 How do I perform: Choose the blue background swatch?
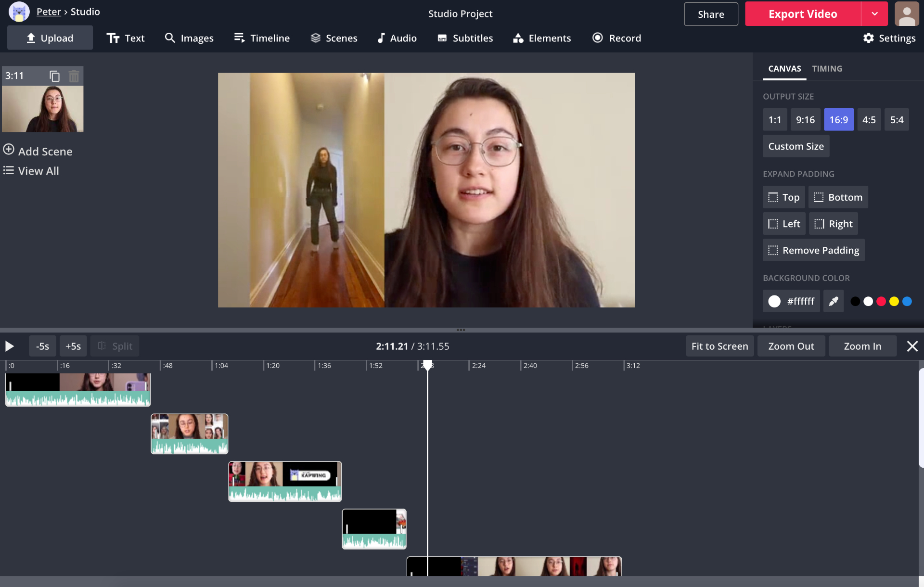[907, 301]
